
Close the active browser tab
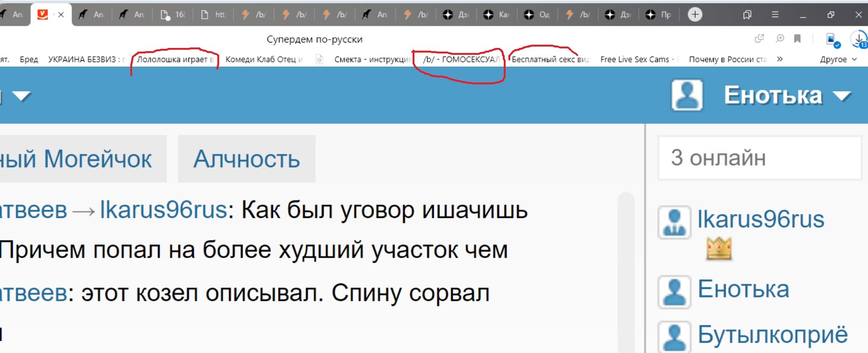(x=61, y=15)
